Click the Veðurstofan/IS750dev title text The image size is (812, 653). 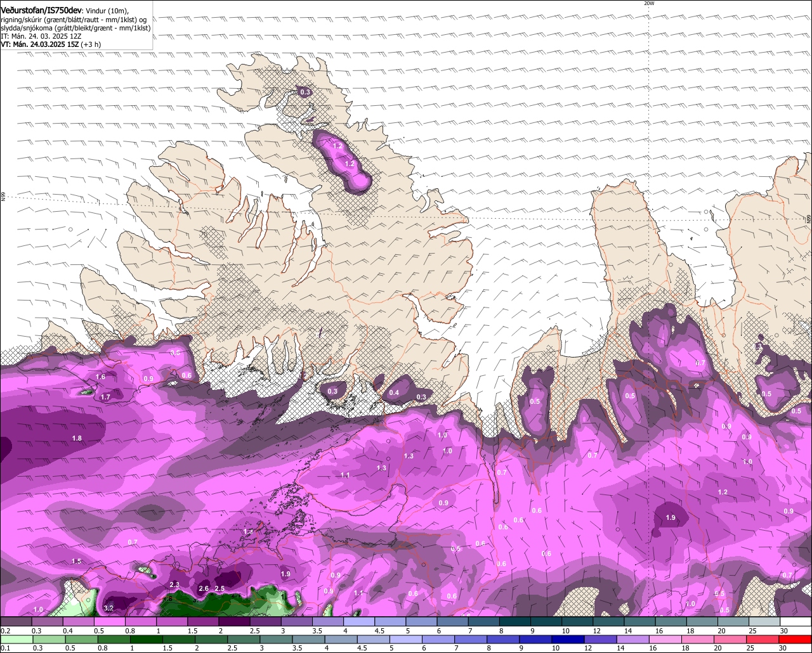(42, 10)
